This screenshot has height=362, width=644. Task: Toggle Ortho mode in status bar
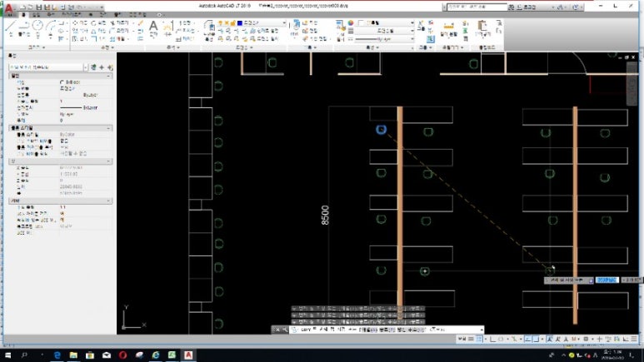(x=492, y=339)
